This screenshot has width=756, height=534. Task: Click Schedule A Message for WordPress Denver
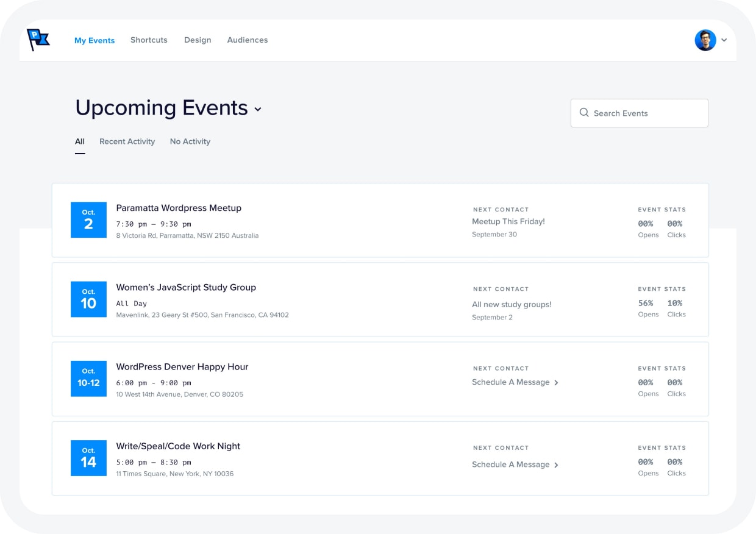tap(511, 382)
